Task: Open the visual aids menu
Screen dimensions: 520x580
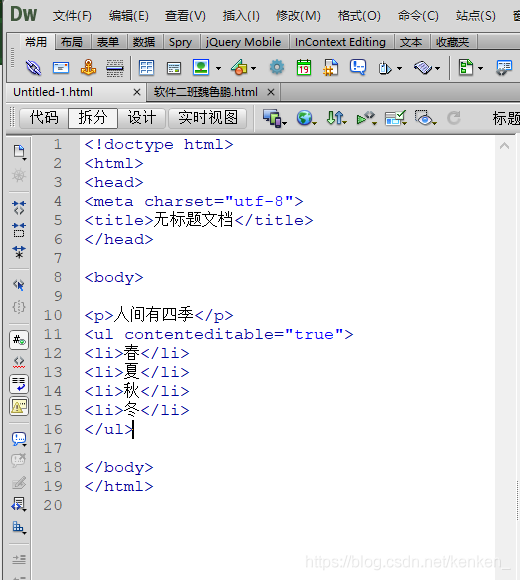Action: (x=425, y=118)
